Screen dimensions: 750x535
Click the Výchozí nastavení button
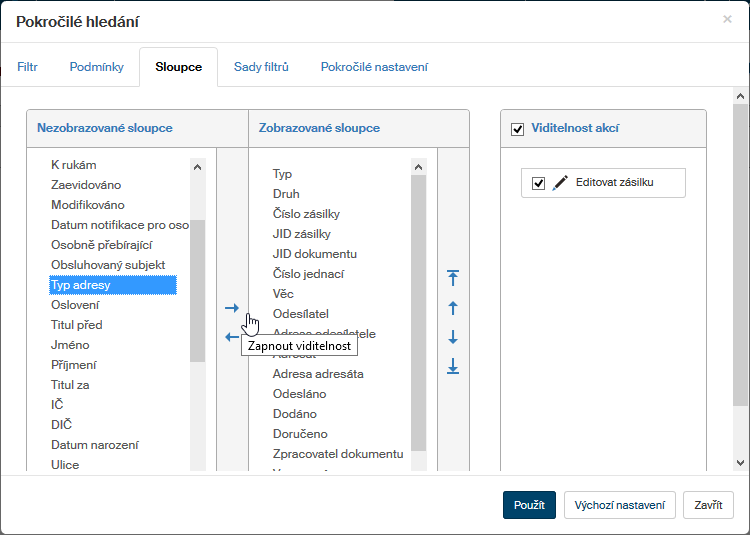pyautogui.click(x=619, y=505)
